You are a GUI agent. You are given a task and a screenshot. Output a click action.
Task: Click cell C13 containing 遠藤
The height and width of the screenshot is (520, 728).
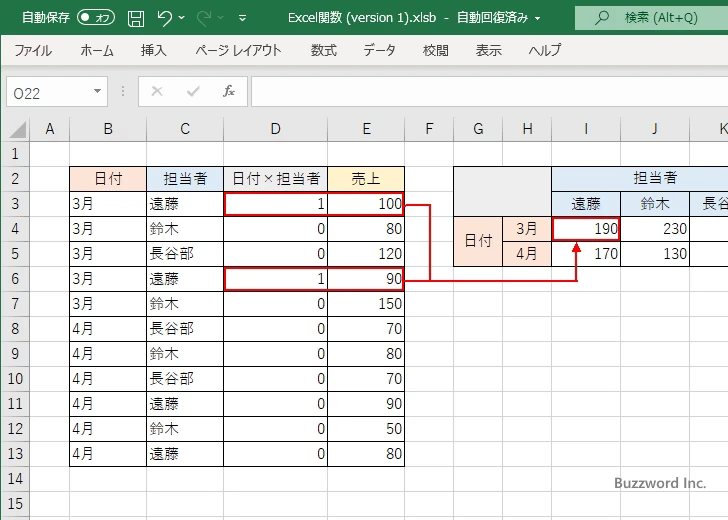tap(185, 454)
